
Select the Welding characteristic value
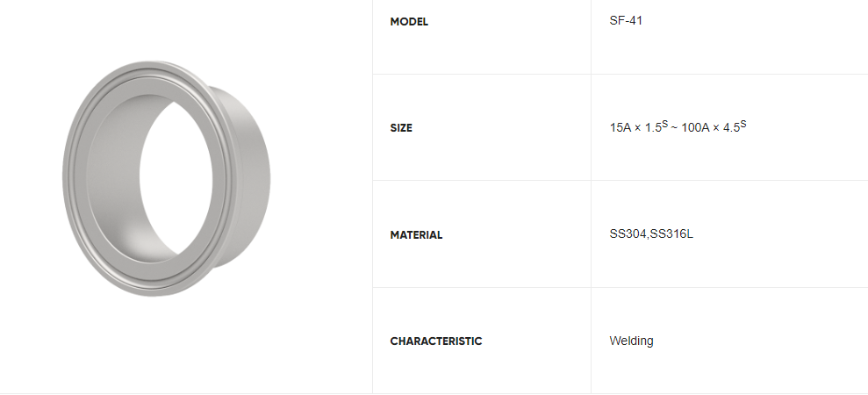(x=631, y=341)
